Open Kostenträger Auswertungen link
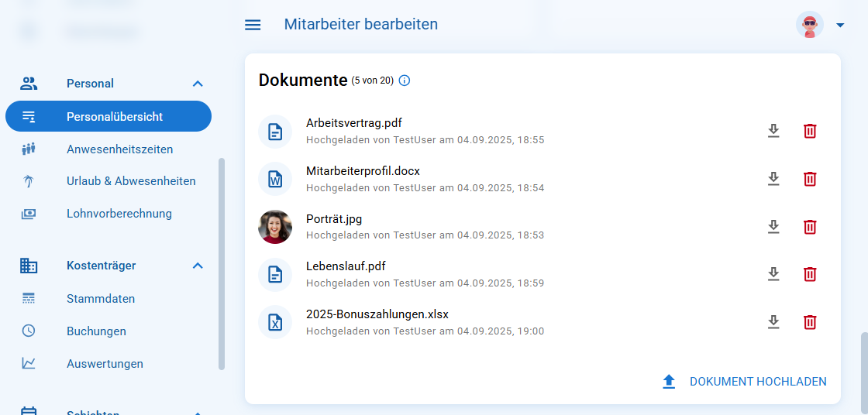The width and height of the screenshot is (868, 415). 105,364
